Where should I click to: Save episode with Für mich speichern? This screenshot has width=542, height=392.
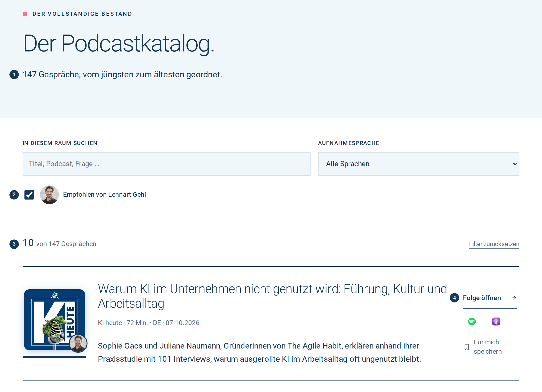coord(483,347)
